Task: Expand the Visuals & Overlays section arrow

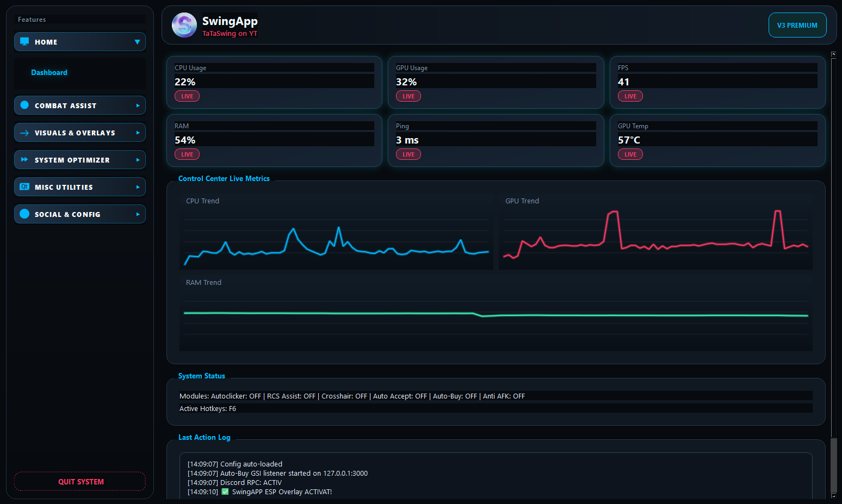Action: tap(138, 133)
